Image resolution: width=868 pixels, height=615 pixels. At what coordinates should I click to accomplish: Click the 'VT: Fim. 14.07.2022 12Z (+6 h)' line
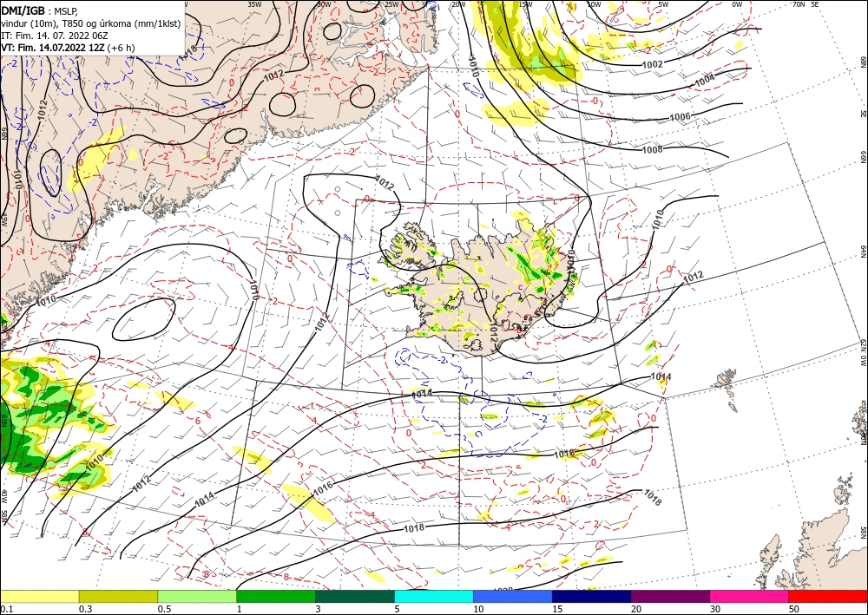68,48
